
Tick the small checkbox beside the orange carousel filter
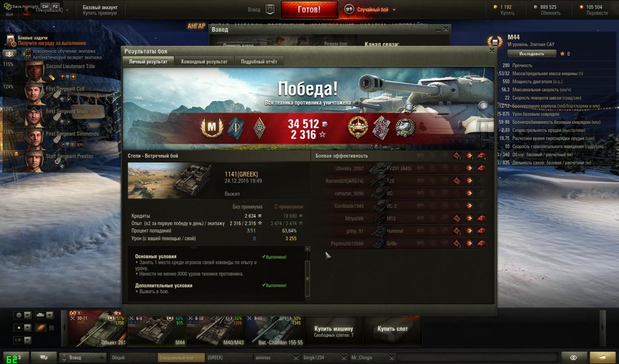(x=51, y=328)
